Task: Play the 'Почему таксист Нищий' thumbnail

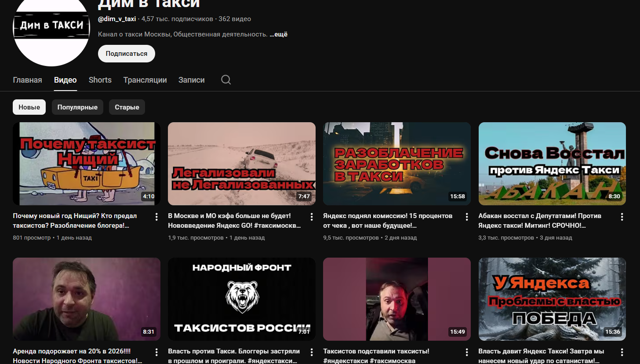Action: click(x=87, y=164)
